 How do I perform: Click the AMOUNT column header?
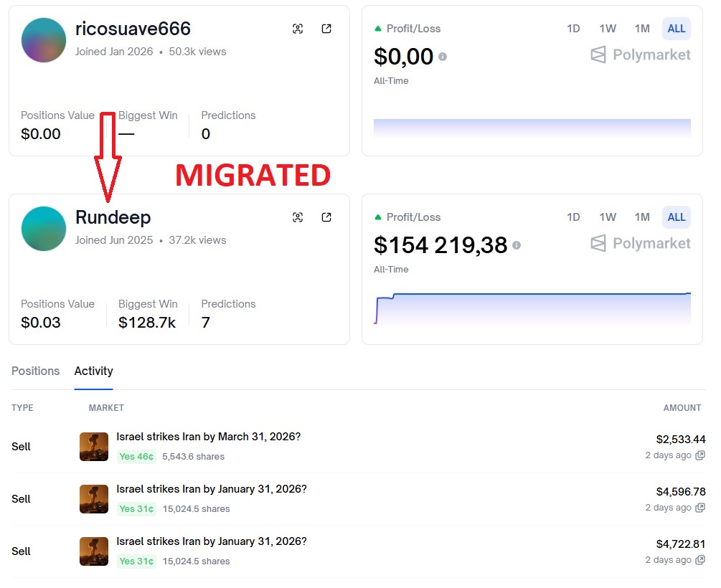(682, 408)
